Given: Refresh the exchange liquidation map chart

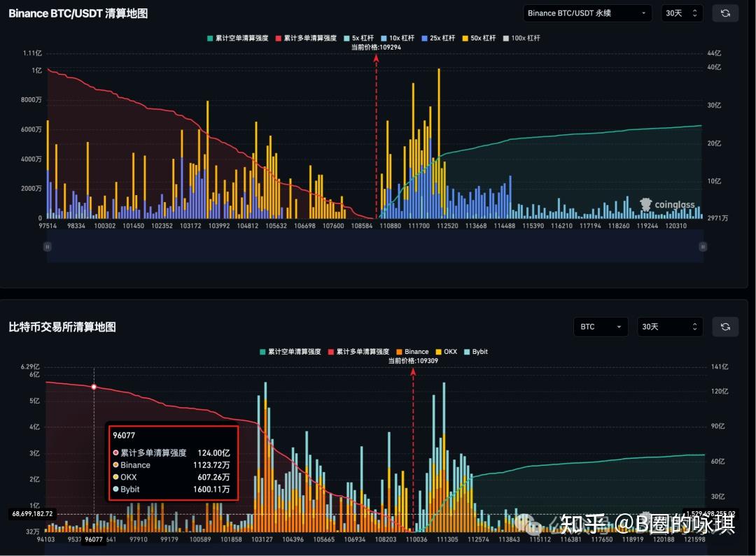Looking at the screenshot, I should pos(725,327).
